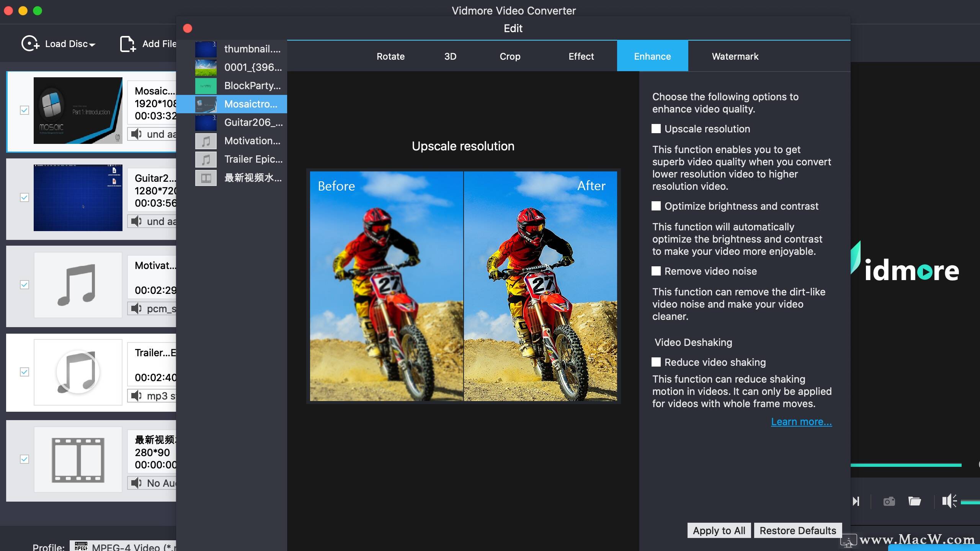The image size is (980, 551).
Task: Mute audio using the speaker icon
Action: [x=950, y=501]
